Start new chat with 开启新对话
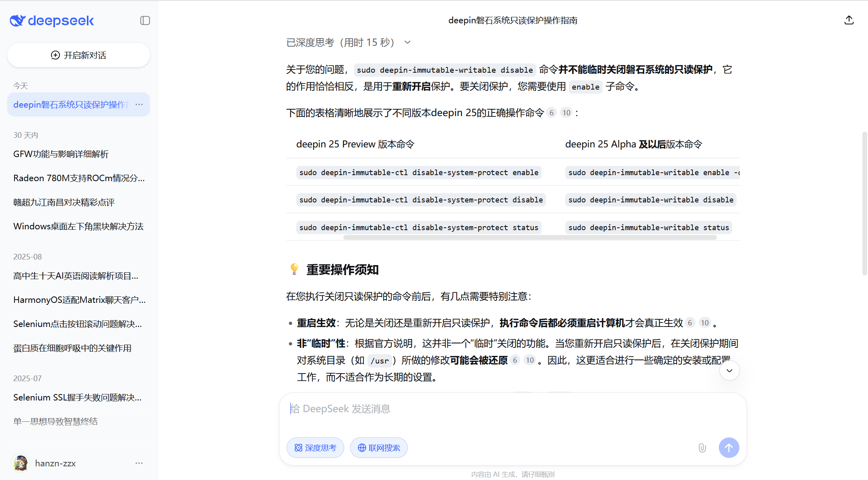This screenshot has width=868, height=480. [x=78, y=55]
